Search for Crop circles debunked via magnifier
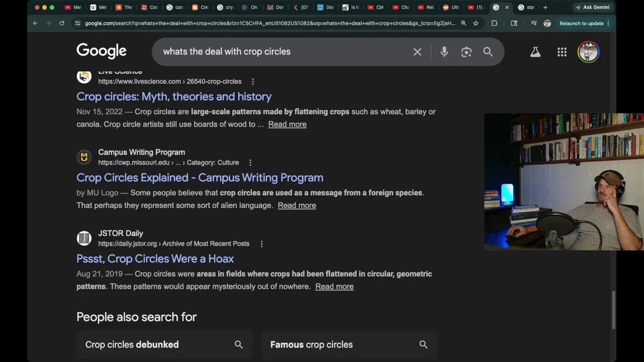Screen dimensions: 644x362 point(238,344)
